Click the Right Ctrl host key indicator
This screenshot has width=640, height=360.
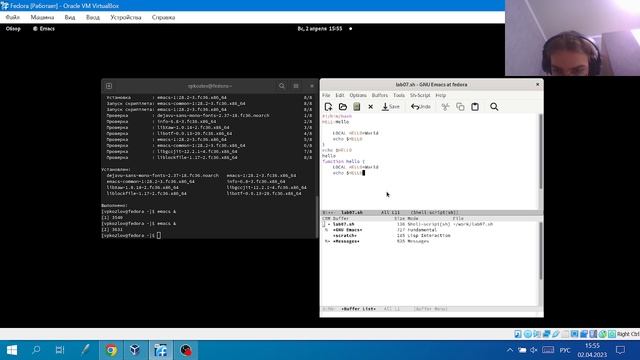628,334
